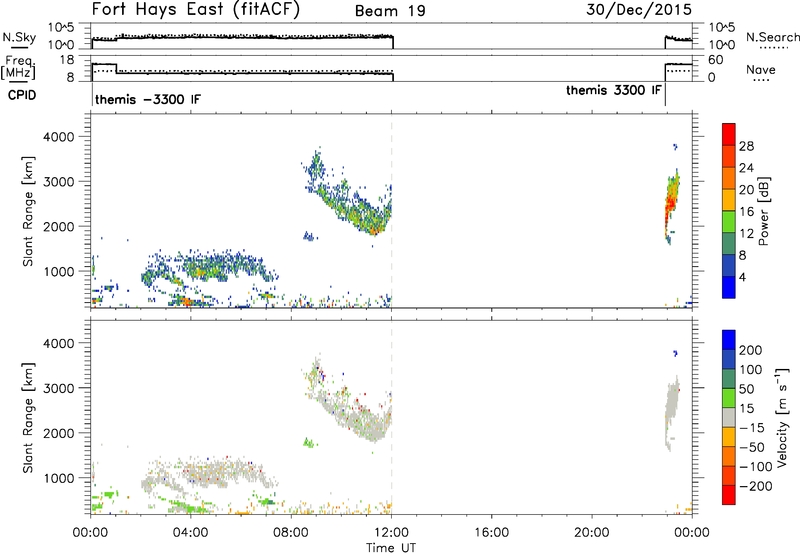Viewport: 800px width, 554px height.
Task: Click the 'Velocity [m s⁻¹]' color bar title
Action: coord(782,417)
